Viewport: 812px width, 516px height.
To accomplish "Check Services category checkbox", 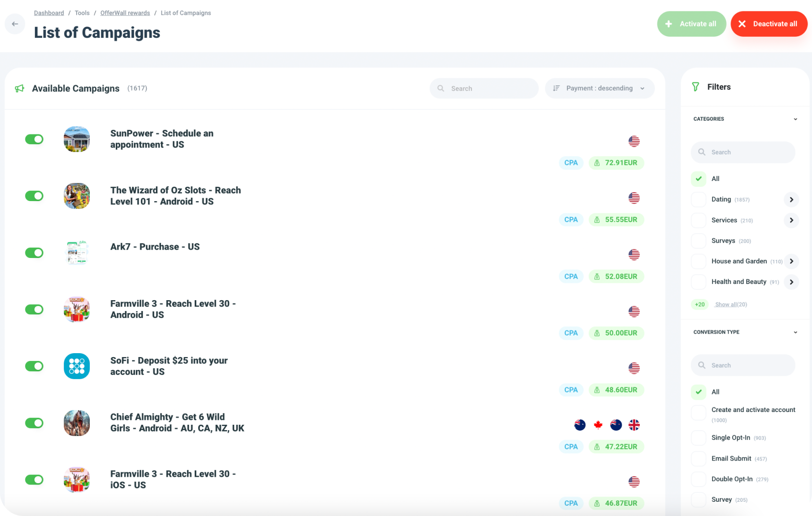I will (699, 220).
